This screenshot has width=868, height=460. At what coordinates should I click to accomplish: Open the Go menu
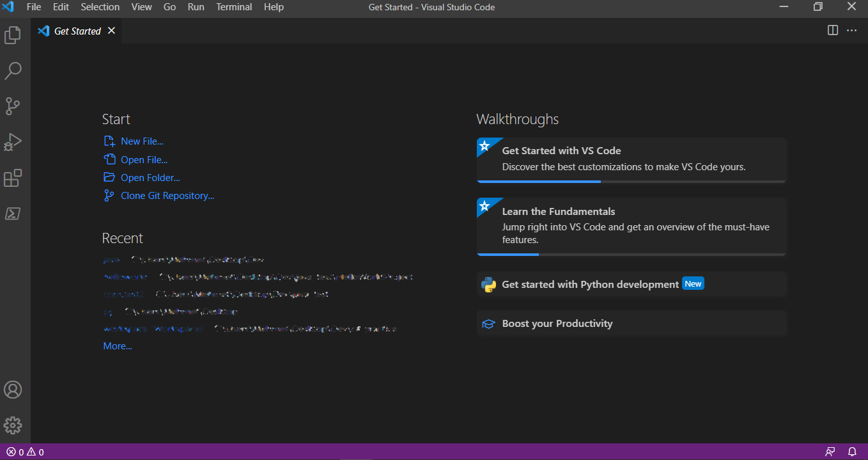169,7
